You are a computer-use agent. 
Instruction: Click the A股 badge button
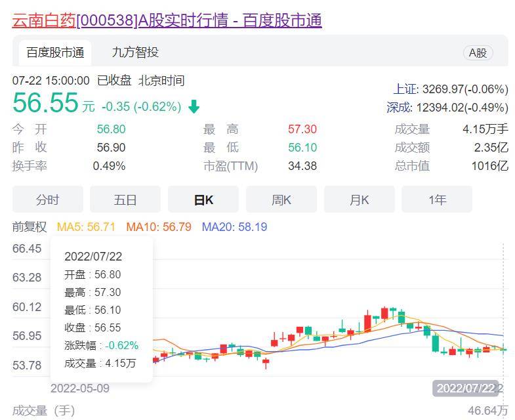point(478,52)
